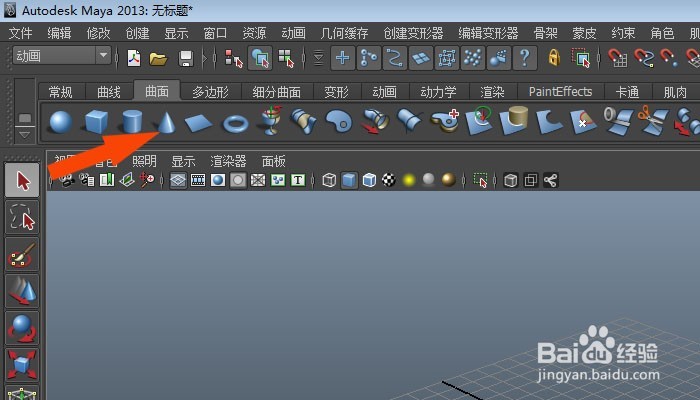
Task: Activate the Select tool in the toolbox
Action: (x=22, y=180)
